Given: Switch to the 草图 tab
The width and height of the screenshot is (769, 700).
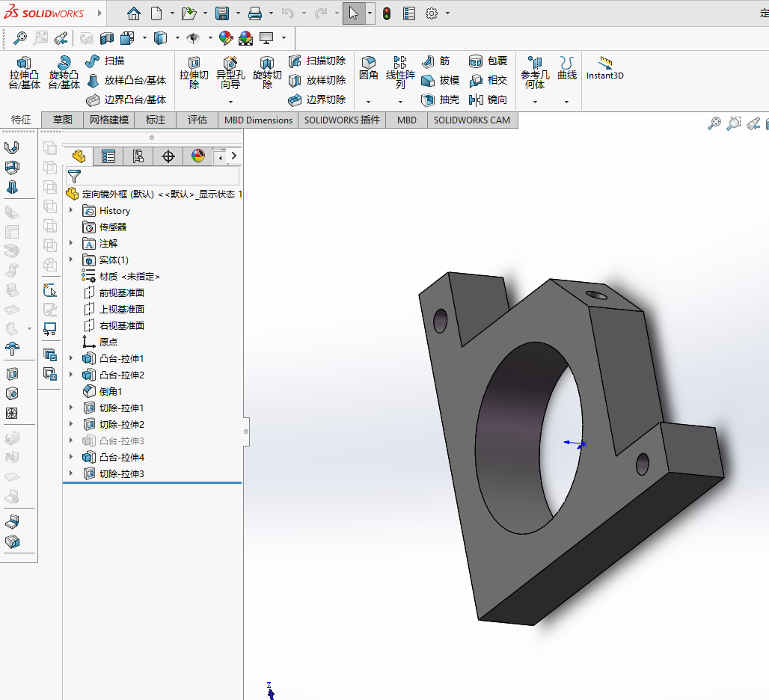Looking at the screenshot, I should coord(63,120).
